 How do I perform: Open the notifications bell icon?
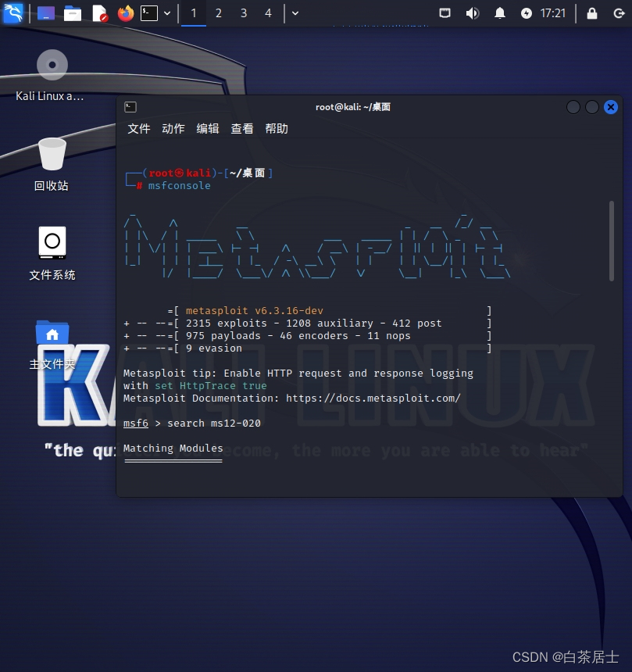coord(500,13)
